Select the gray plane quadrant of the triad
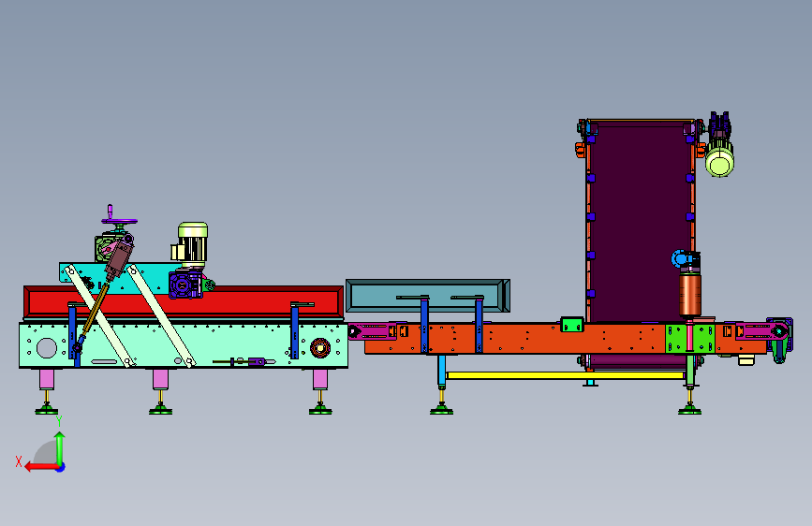 click(x=46, y=453)
